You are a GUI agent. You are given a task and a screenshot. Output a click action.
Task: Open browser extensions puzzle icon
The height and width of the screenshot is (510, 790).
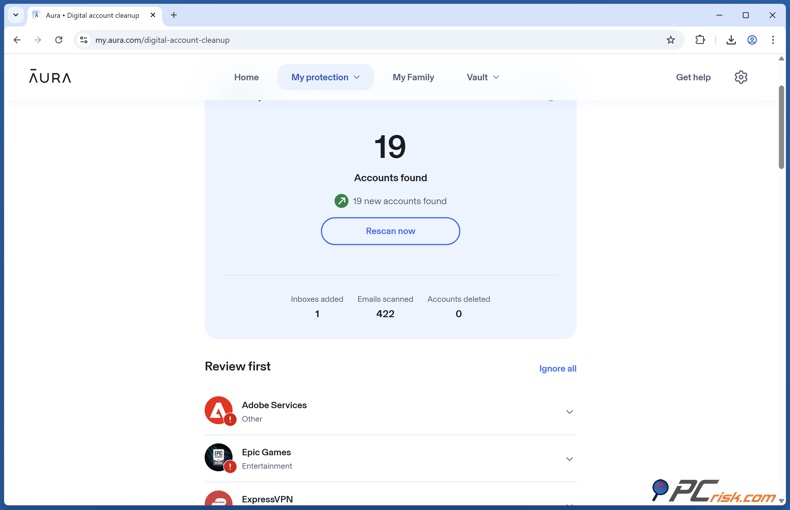click(x=700, y=40)
